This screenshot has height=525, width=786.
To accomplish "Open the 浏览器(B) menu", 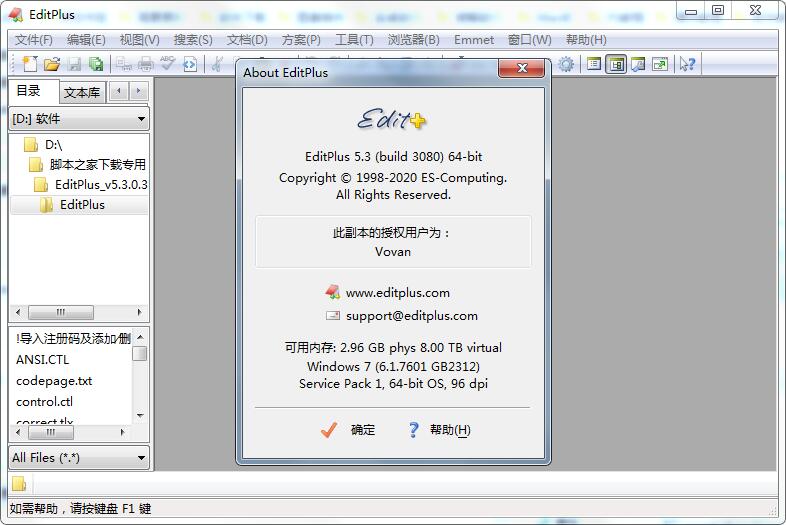I will (x=414, y=40).
